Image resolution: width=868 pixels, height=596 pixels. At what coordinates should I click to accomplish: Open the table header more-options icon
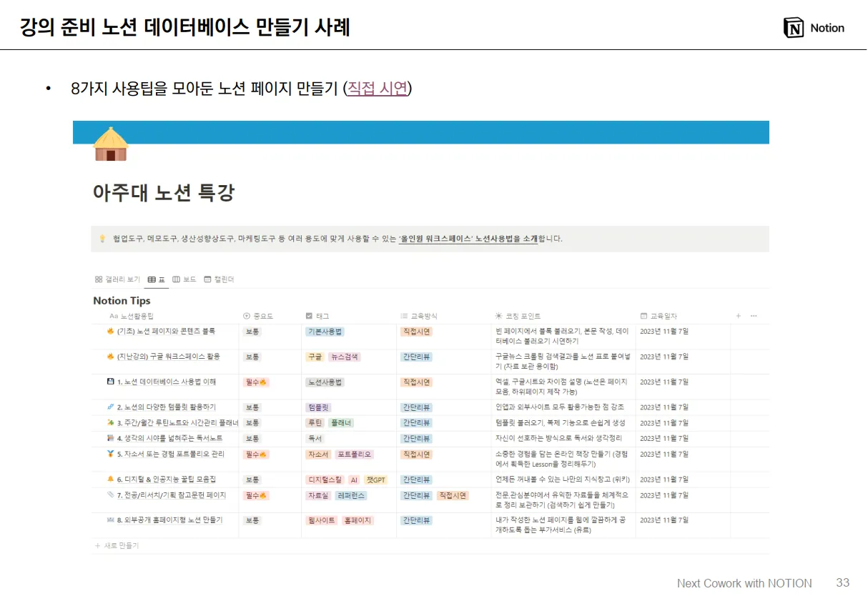pos(754,316)
